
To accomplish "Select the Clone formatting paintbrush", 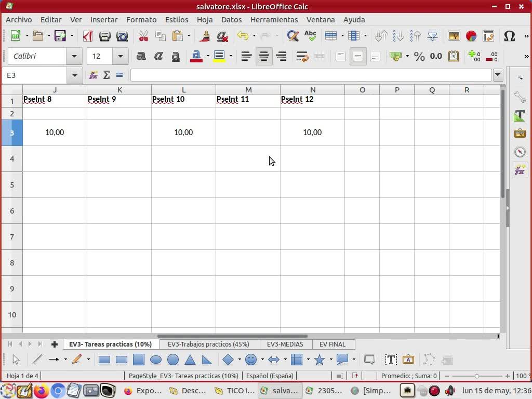I will point(205,36).
